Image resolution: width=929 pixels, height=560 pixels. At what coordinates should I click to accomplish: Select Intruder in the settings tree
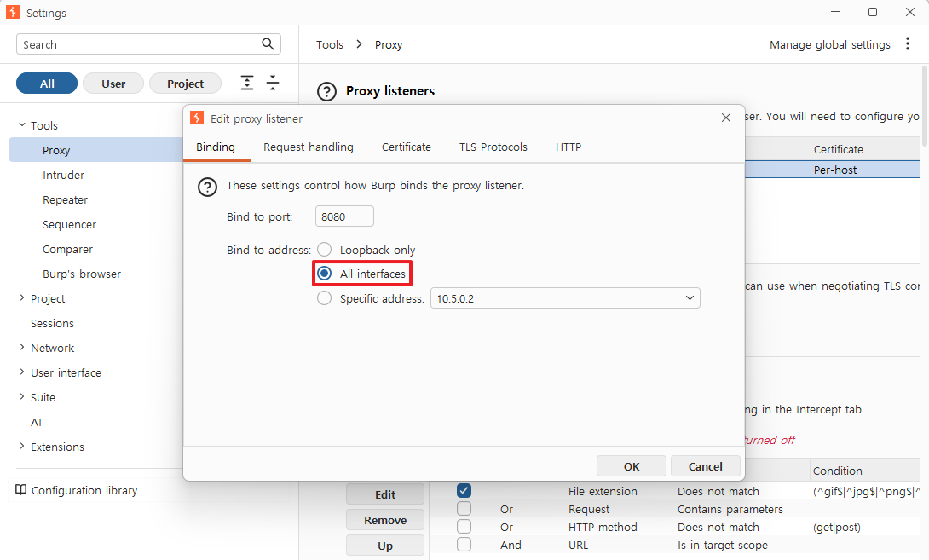coord(63,175)
